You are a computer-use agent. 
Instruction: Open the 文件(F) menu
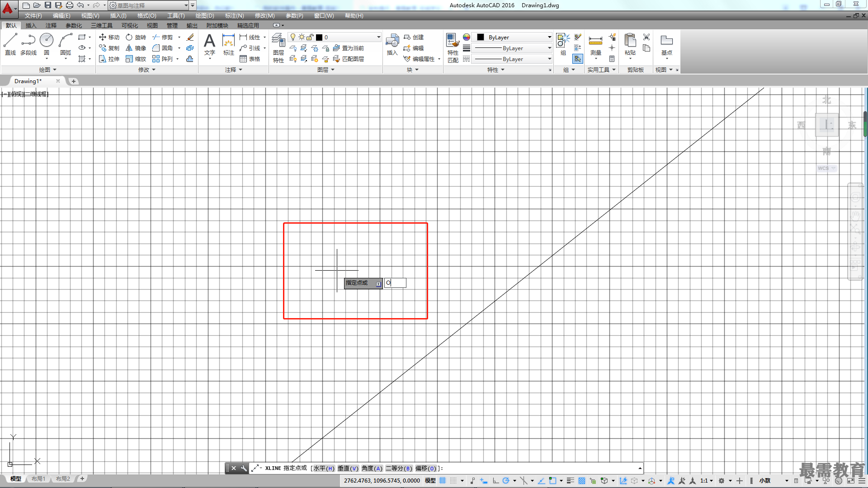coord(33,15)
